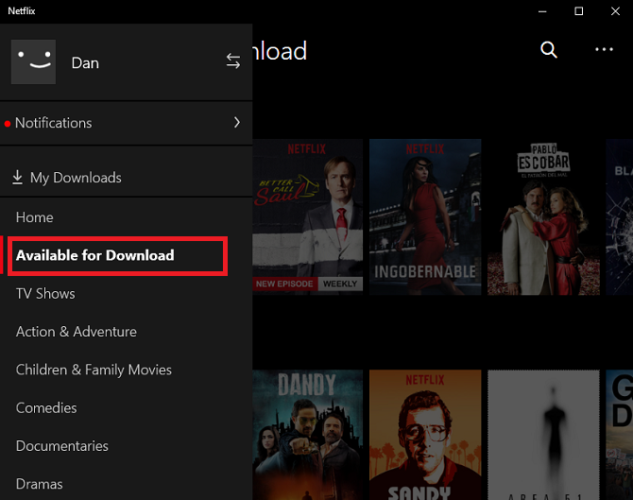Image resolution: width=633 pixels, height=500 pixels.
Task: Select Available for Download menu item
Action: (x=117, y=256)
